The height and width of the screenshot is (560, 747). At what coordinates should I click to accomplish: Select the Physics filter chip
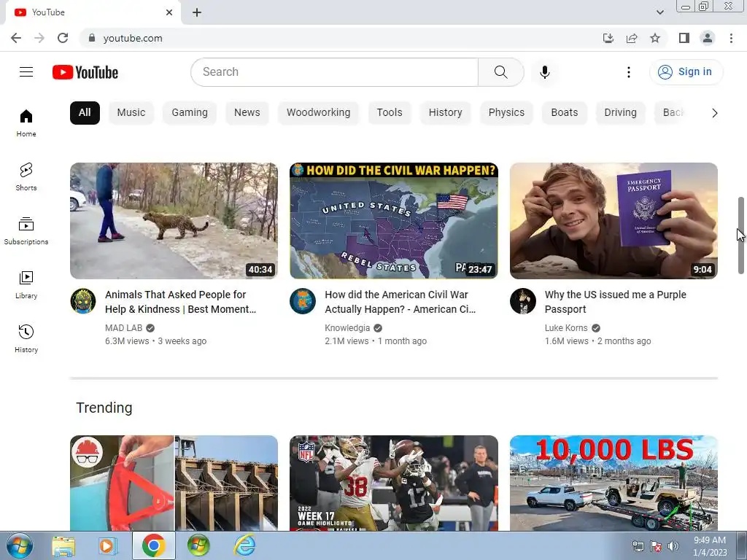(x=506, y=112)
